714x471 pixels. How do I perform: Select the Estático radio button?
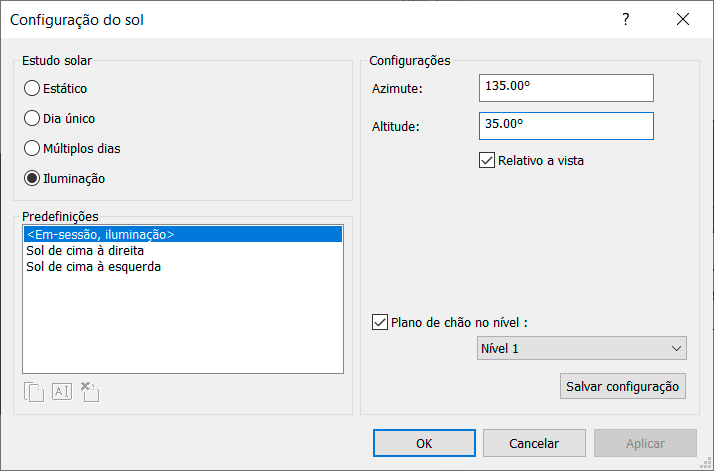coord(32,88)
